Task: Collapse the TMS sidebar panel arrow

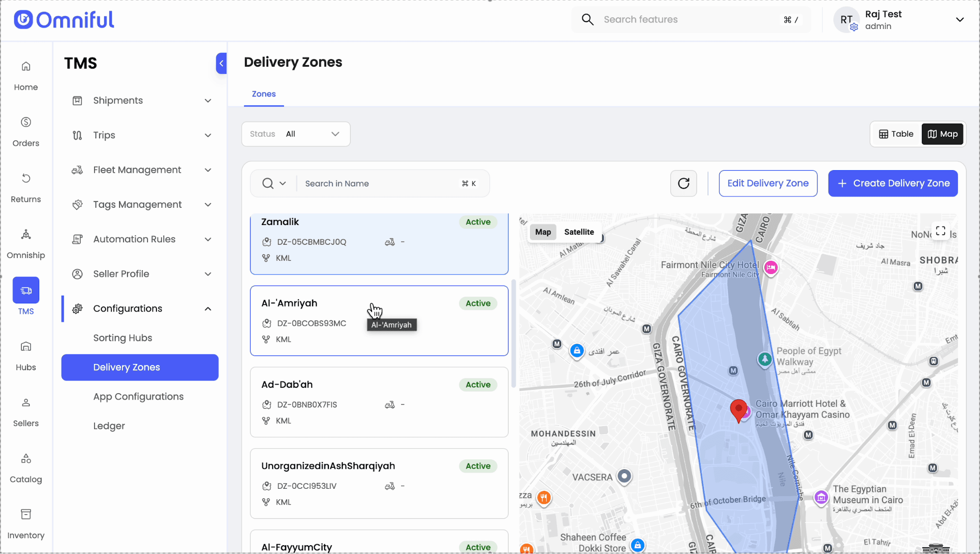Action: coord(221,63)
